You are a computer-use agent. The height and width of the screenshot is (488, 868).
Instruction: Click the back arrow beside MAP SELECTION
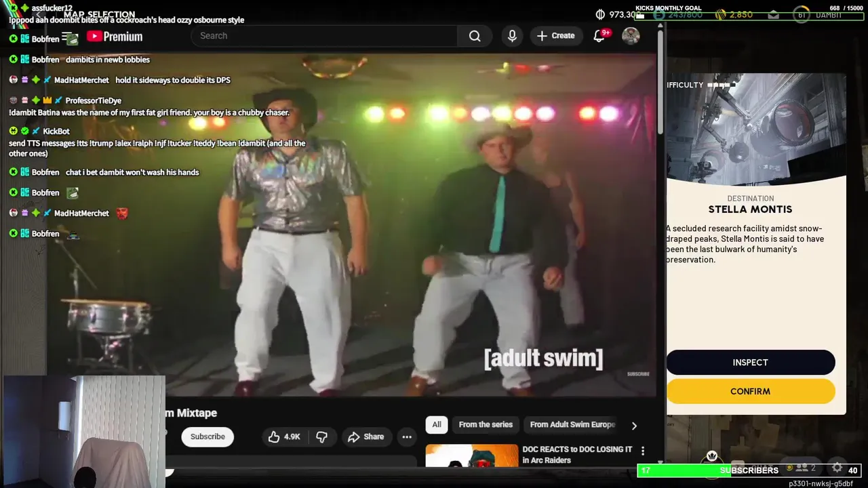point(39,14)
